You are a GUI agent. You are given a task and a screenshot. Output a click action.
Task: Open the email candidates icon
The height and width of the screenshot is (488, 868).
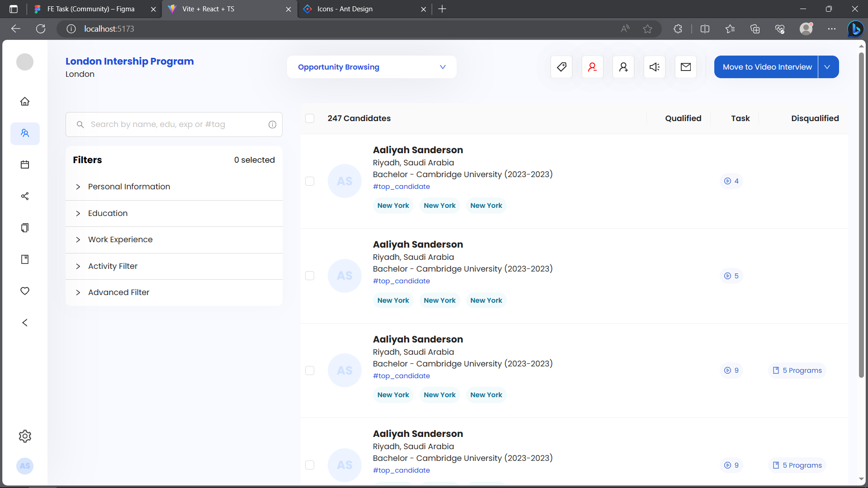point(685,66)
